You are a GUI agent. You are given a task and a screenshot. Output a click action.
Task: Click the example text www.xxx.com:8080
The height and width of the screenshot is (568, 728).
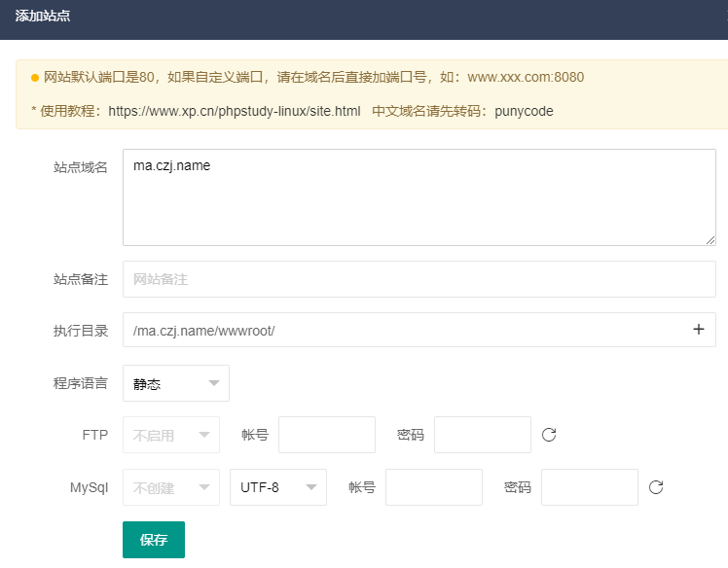(526, 77)
